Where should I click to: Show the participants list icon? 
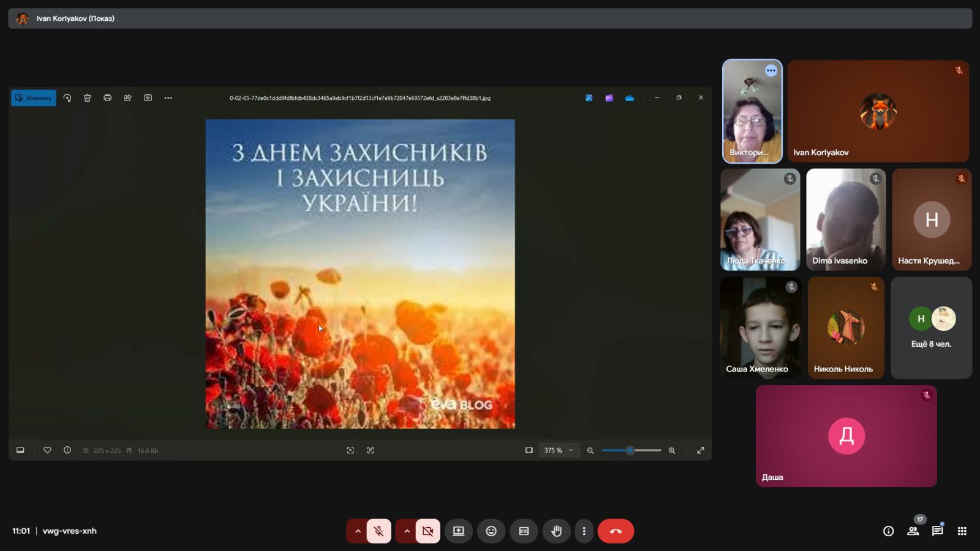point(913,531)
